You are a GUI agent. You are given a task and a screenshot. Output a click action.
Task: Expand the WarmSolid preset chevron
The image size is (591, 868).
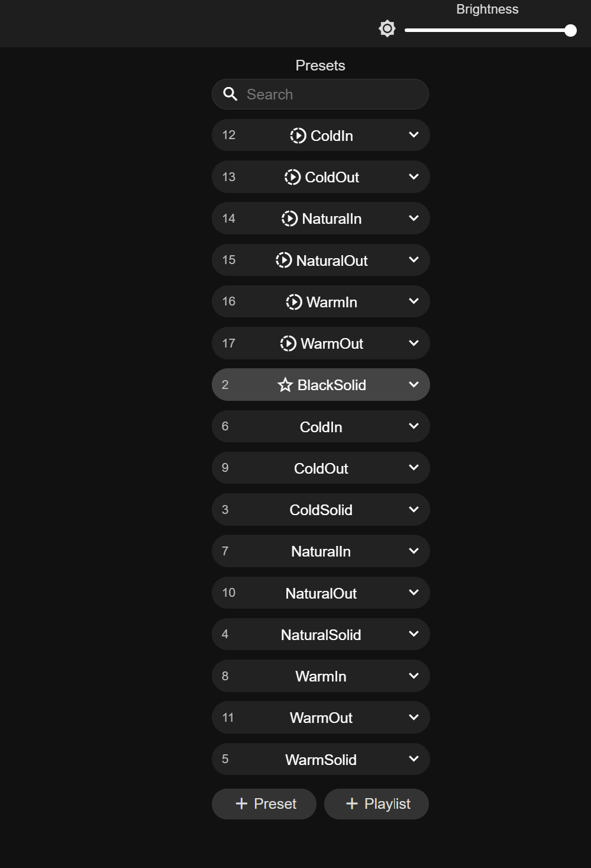tap(414, 759)
